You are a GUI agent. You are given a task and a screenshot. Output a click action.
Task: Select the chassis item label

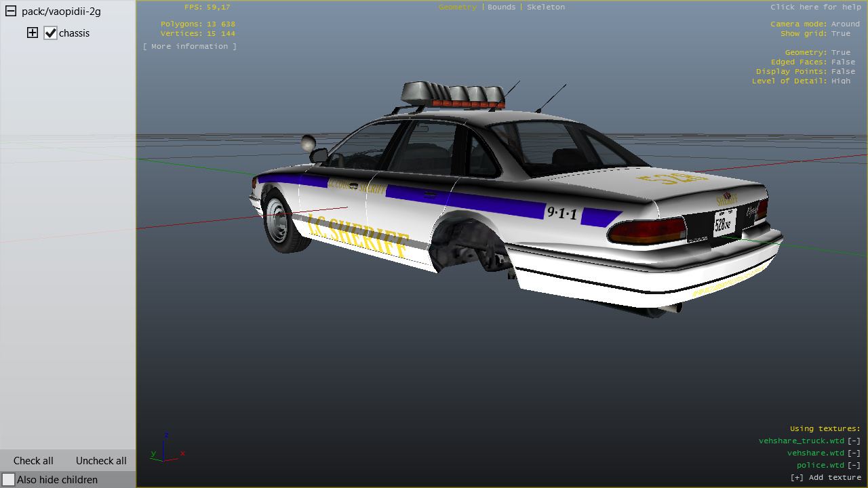74,33
